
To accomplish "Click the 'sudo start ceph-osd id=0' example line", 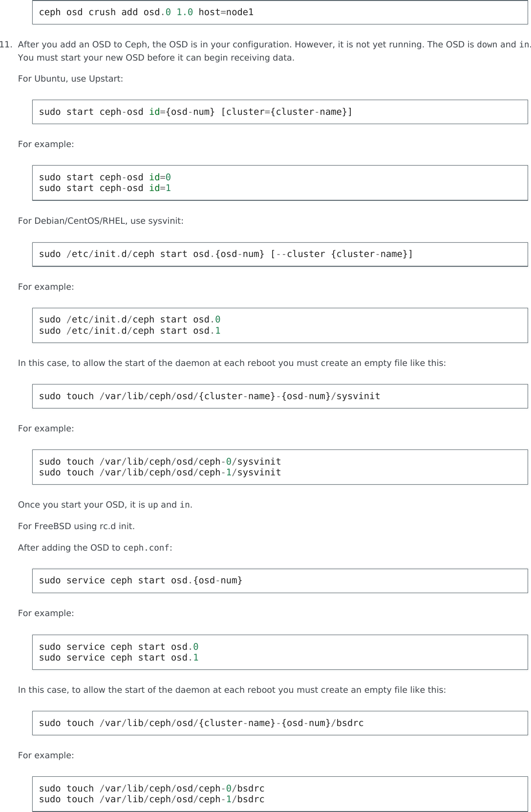I will click(105, 177).
